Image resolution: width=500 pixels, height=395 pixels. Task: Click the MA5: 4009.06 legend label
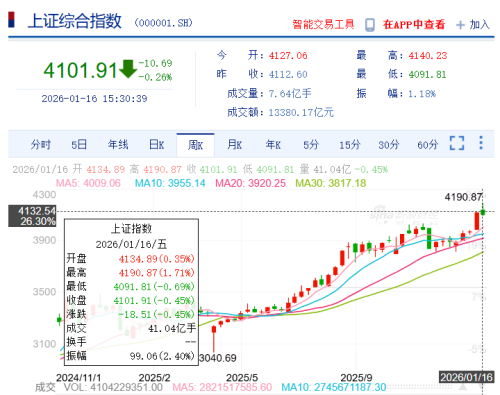[88, 183]
